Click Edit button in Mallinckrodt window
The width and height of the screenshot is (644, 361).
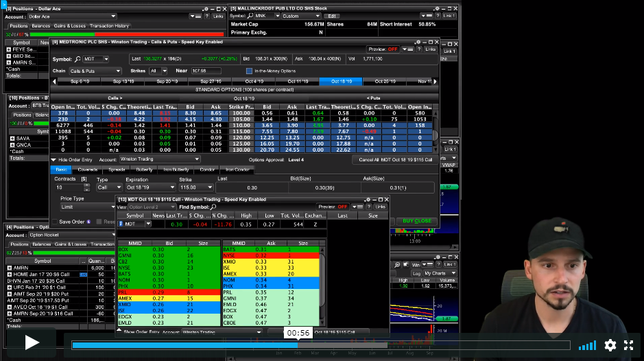[332, 16]
